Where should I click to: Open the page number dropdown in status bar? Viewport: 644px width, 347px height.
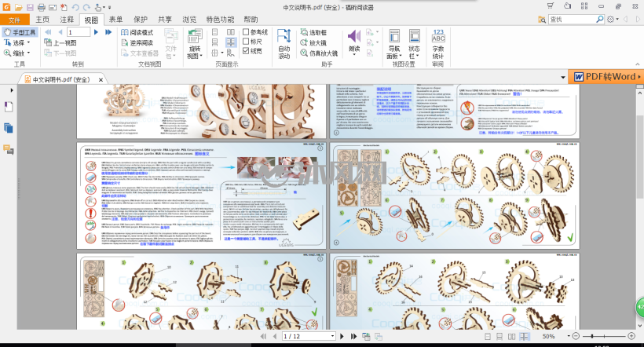(x=332, y=336)
